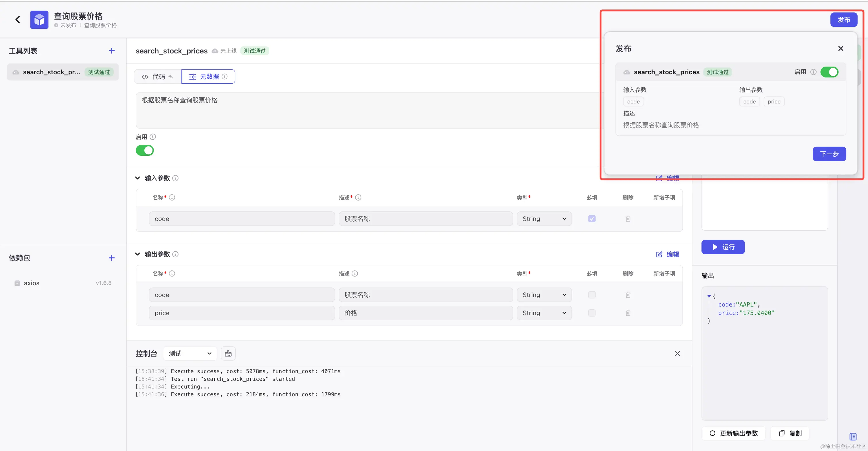Go back using the left arrow
The width and height of the screenshot is (868, 451).
point(18,20)
